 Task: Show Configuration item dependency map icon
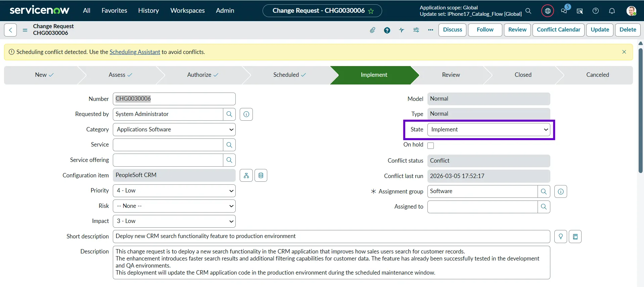click(x=246, y=176)
